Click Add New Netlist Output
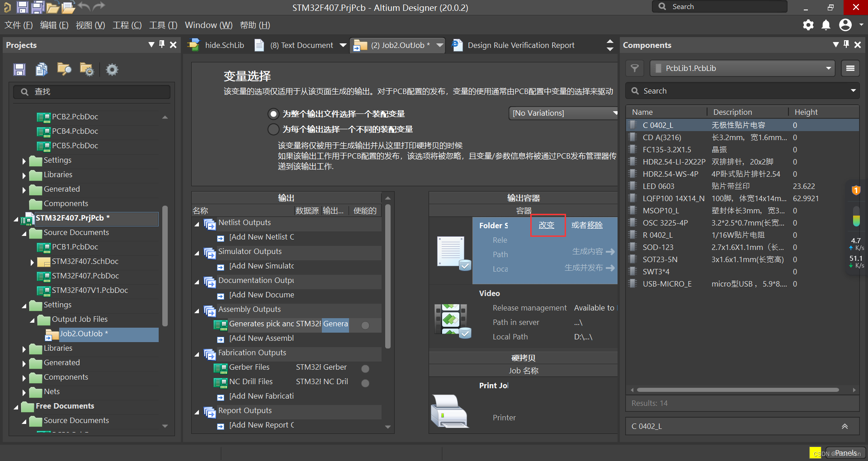 tap(261, 237)
